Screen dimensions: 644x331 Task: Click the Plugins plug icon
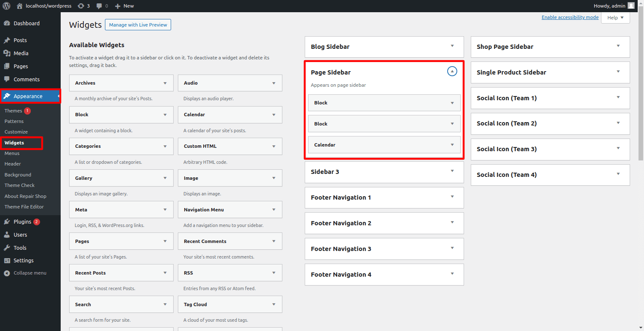tap(7, 222)
